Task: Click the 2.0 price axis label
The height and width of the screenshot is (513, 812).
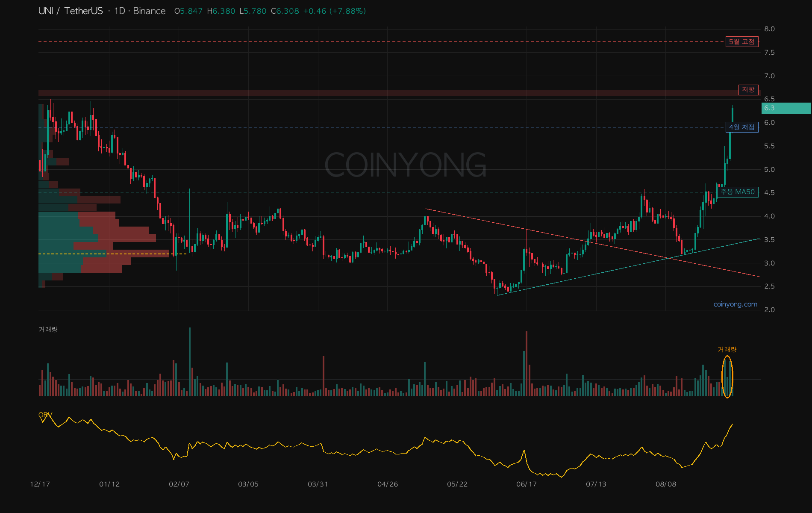Action: 769,310
